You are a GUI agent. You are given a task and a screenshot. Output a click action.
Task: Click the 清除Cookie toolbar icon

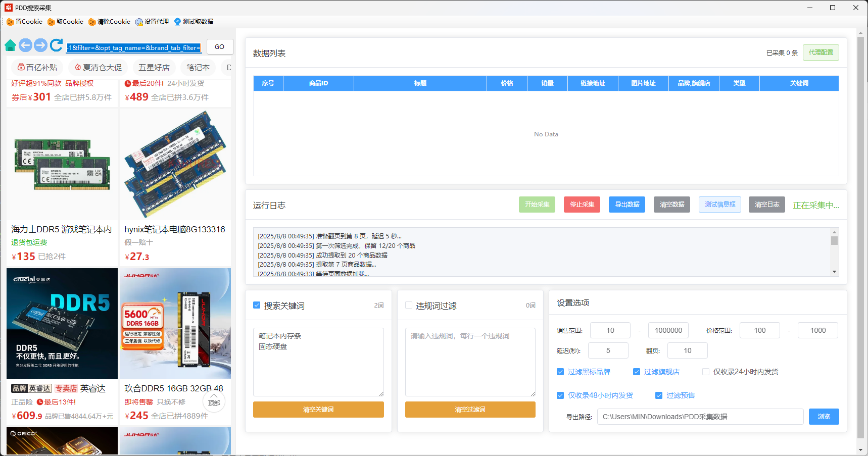pyautogui.click(x=109, y=22)
